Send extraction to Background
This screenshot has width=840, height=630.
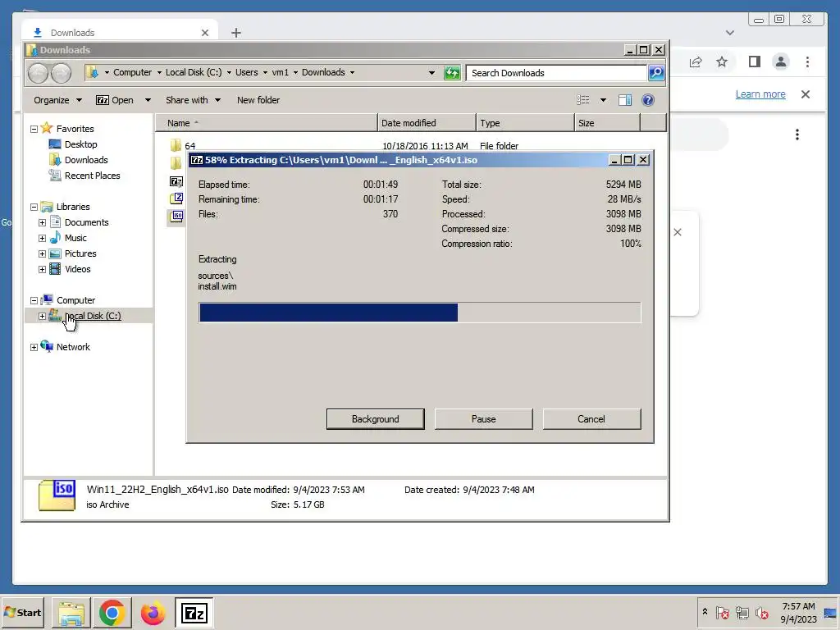(x=375, y=419)
